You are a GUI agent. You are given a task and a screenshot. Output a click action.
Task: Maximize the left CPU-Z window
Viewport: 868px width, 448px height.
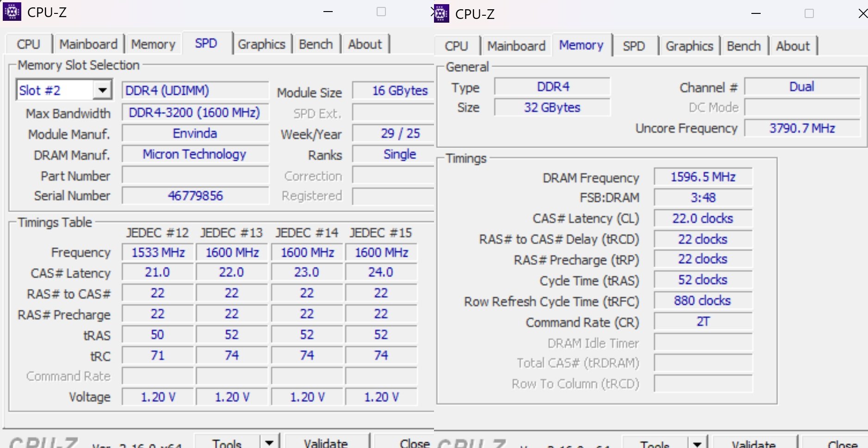381,12
